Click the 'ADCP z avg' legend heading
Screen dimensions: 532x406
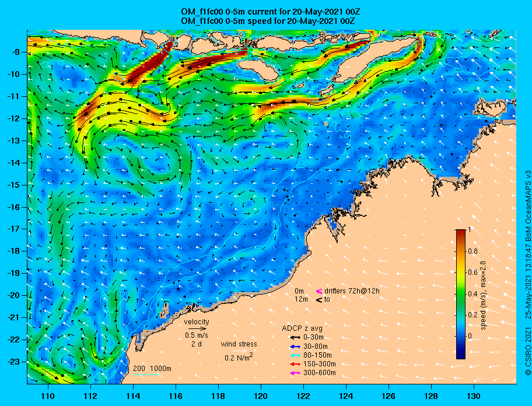click(x=302, y=328)
